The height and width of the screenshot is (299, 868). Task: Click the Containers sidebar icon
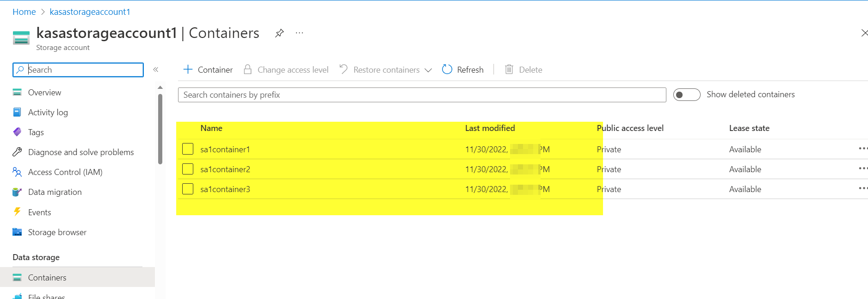coord(17,277)
